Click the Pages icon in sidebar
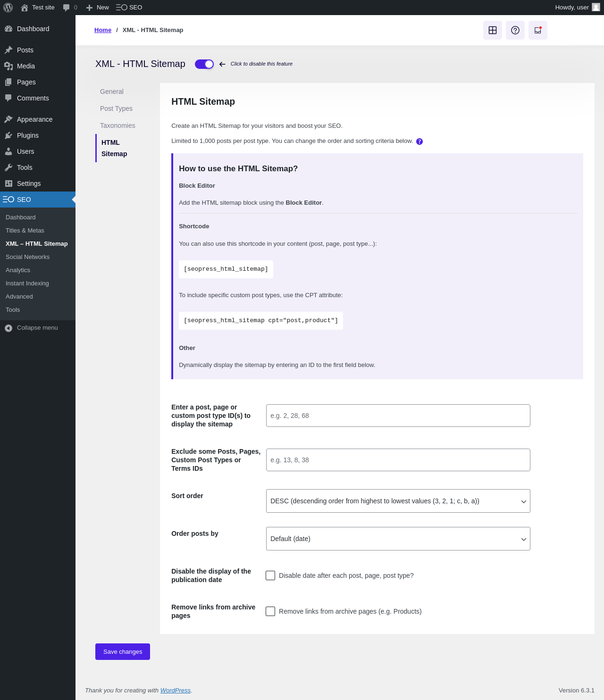This screenshot has height=700, width=604. click(x=8, y=82)
